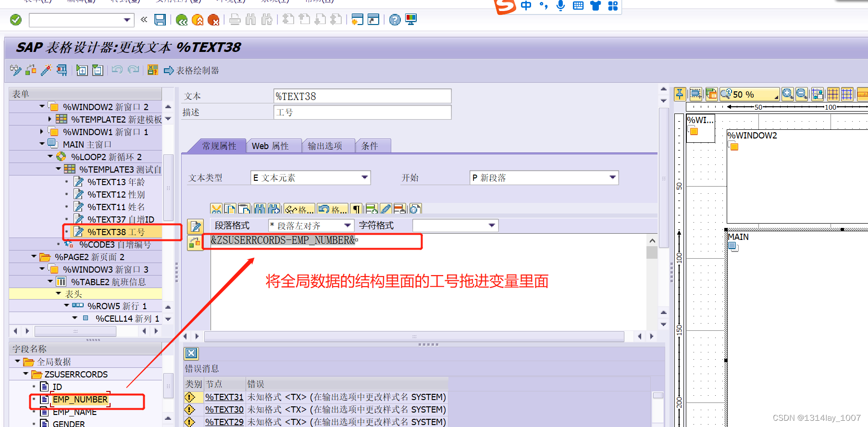
Task: Click the %TEXT30 node link in error list
Action: (224, 409)
